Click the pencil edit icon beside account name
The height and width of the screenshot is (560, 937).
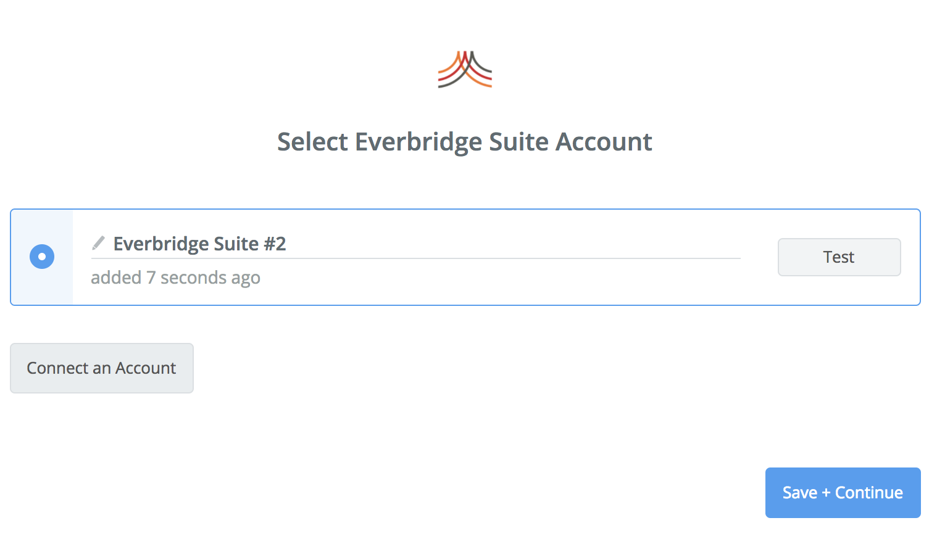98,243
